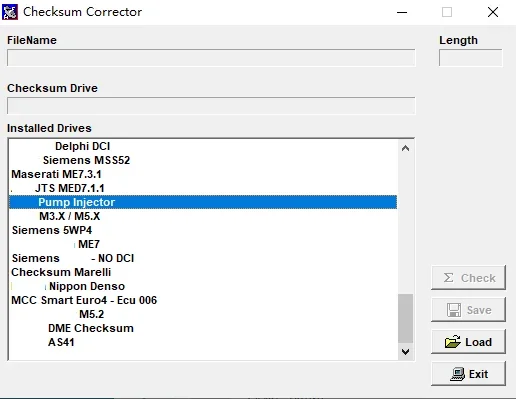Choose the M3.X / M5.X driver
The image size is (516, 399).
click(x=203, y=216)
